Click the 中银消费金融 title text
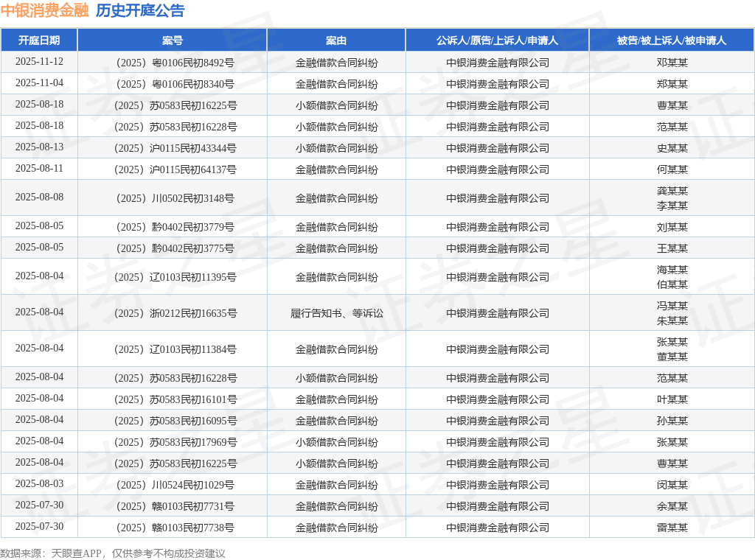This screenshot has height=560, width=755. click(x=45, y=10)
